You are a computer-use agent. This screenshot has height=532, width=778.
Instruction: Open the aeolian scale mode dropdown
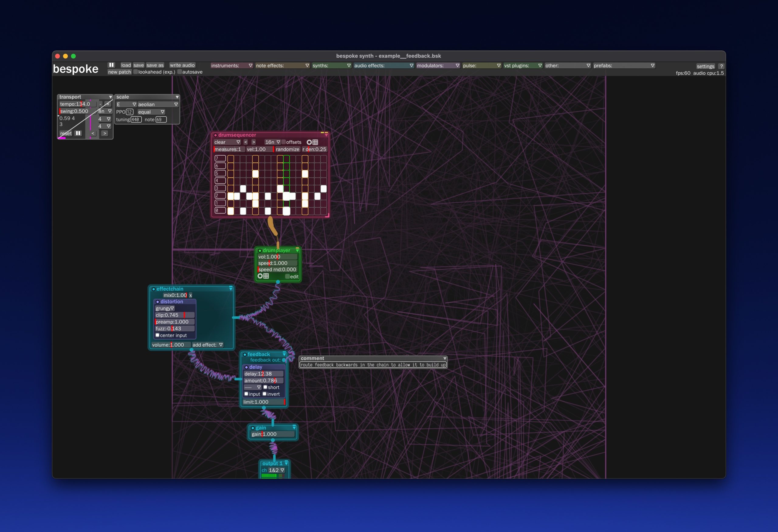pos(158,104)
